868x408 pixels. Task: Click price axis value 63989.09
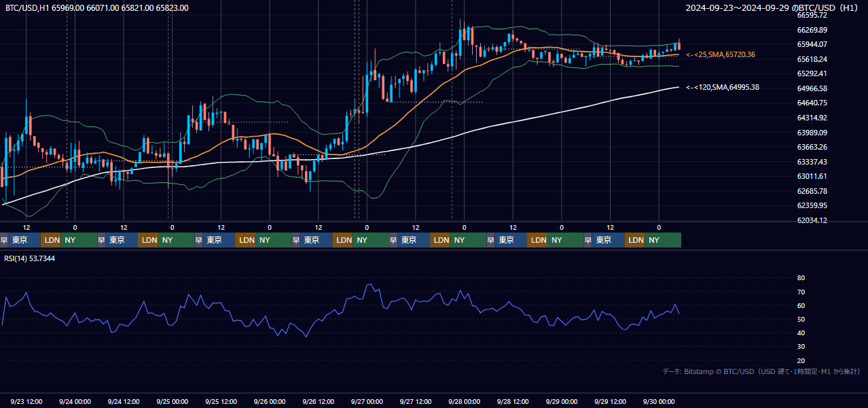point(812,133)
